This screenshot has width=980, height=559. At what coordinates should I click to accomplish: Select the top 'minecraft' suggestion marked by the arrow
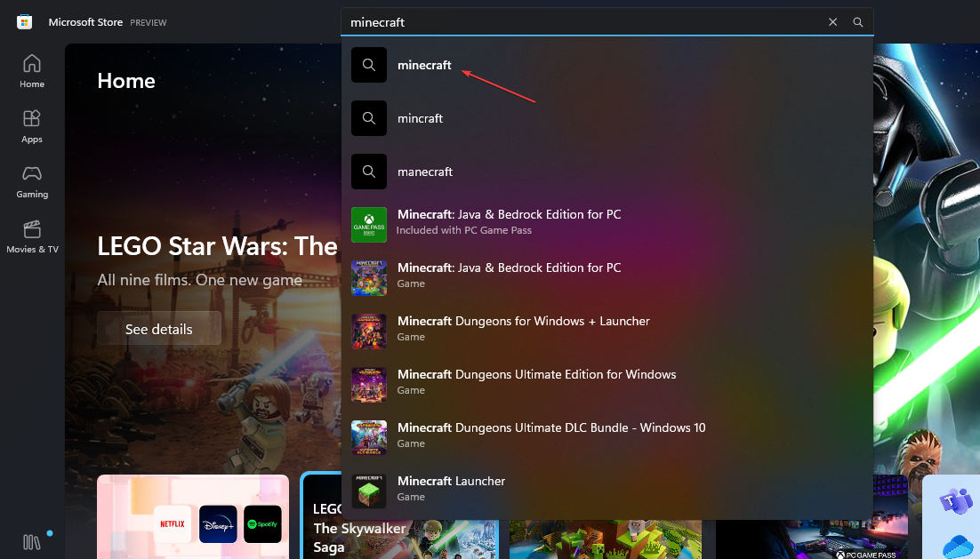(x=425, y=65)
